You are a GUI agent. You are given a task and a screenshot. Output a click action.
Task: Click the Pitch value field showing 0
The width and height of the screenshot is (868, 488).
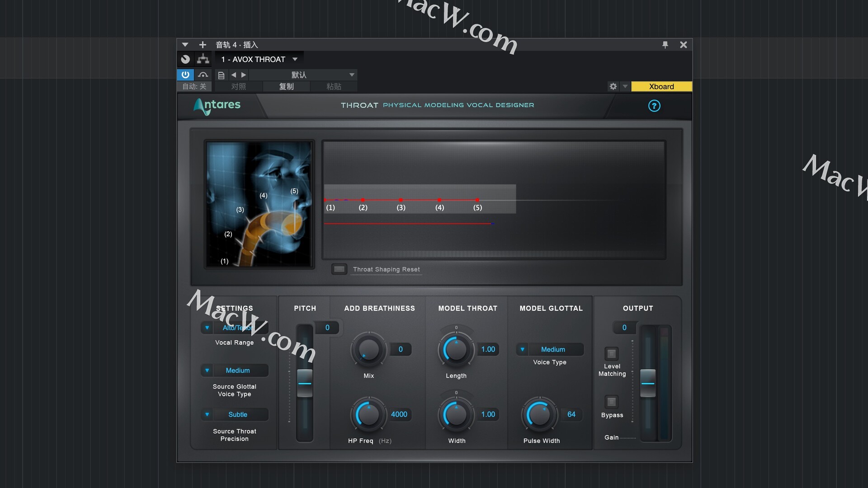click(327, 328)
